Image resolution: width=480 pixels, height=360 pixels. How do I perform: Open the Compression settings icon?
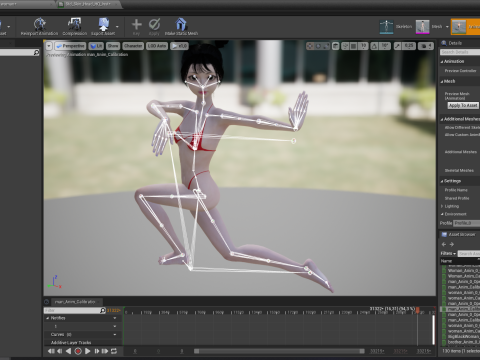tap(74, 24)
